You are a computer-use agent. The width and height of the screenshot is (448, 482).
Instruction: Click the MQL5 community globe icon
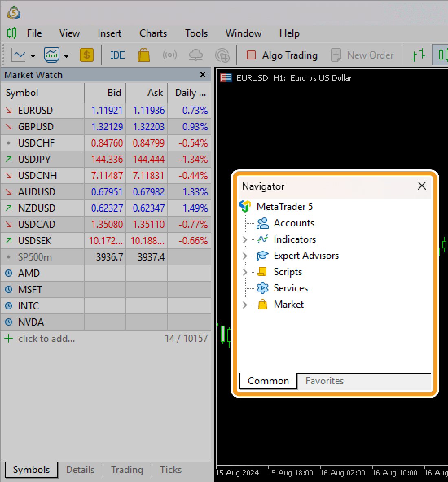point(222,55)
